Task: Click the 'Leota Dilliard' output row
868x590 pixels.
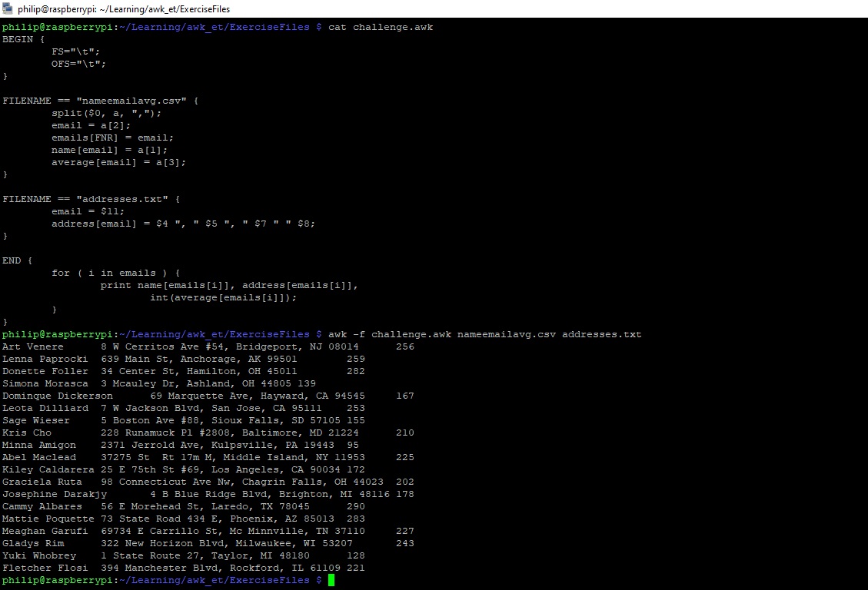Action: point(183,408)
